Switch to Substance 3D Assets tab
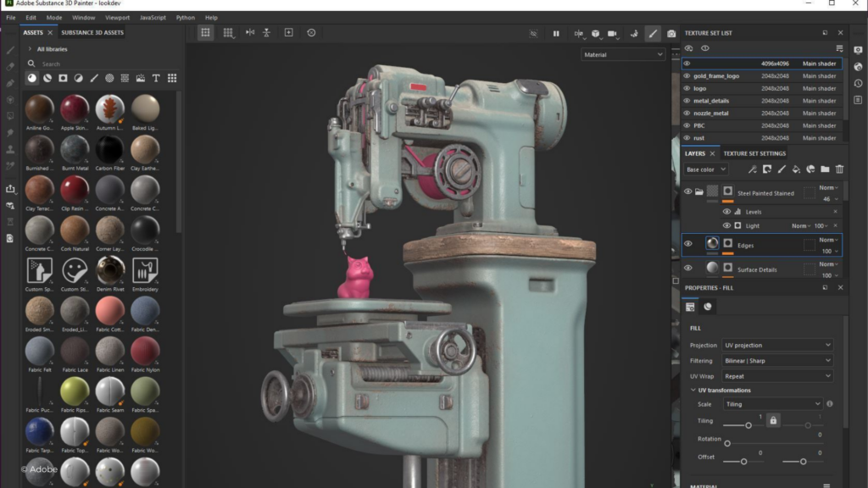 tap(92, 33)
